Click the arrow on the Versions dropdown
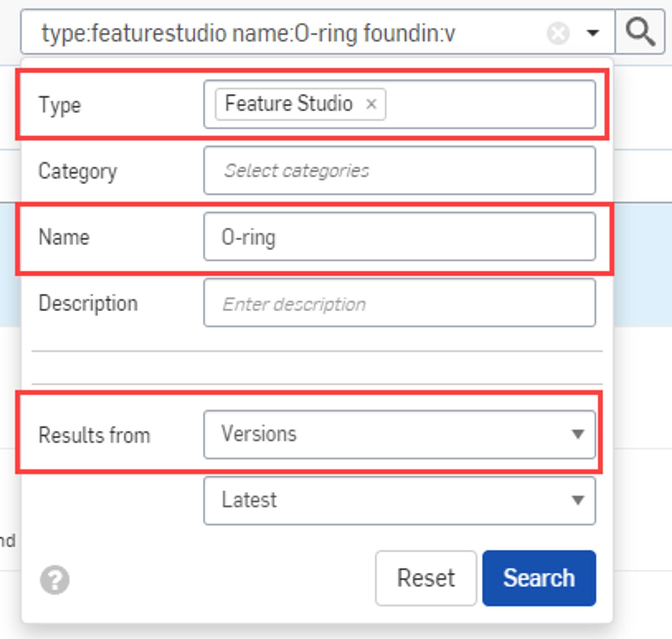The width and height of the screenshot is (672, 639). click(578, 434)
